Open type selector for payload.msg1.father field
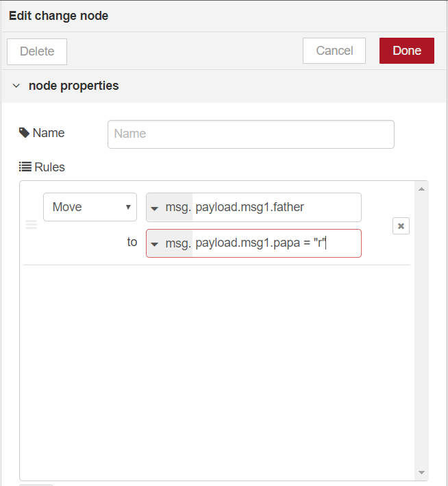The image size is (448, 486). [x=169, y=208]
